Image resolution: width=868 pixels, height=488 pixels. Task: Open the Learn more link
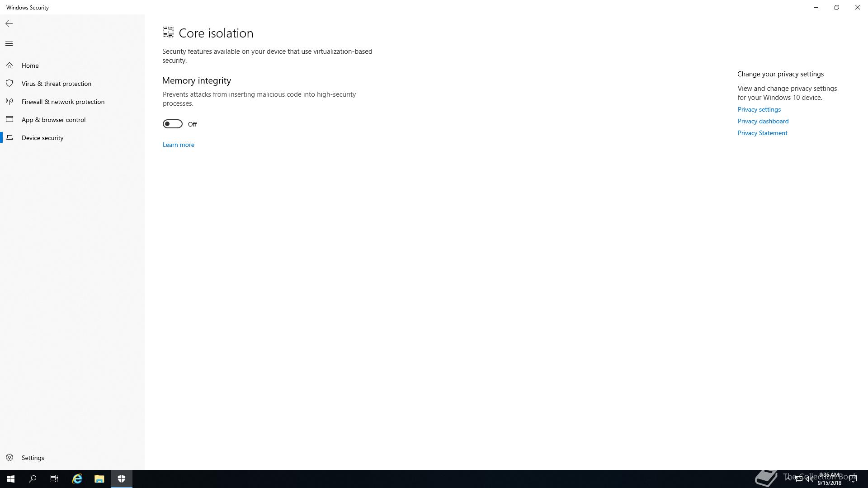[x=179, y=145]
